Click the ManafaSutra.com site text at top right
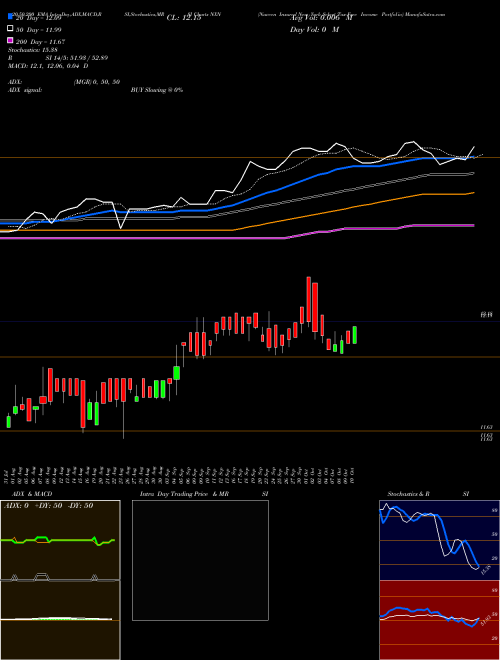This screenshot has width=500, height=660. 425,14
